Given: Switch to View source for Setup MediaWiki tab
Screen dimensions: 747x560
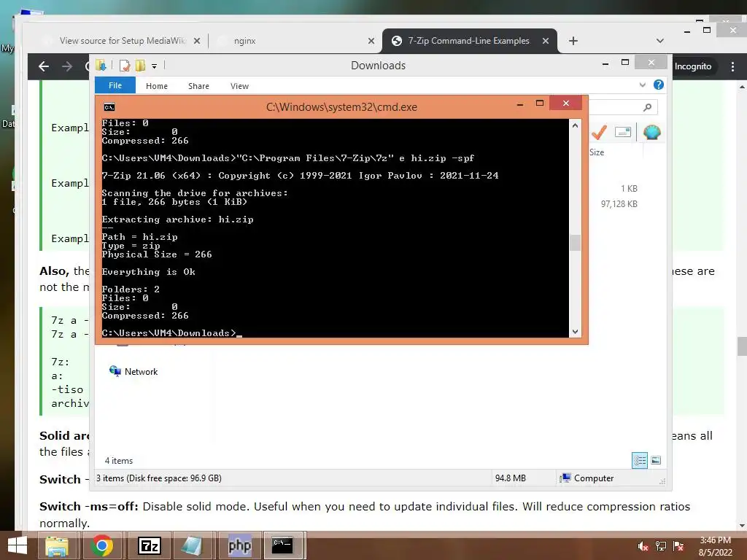Looking at the screenshot, I should (122, 41).
